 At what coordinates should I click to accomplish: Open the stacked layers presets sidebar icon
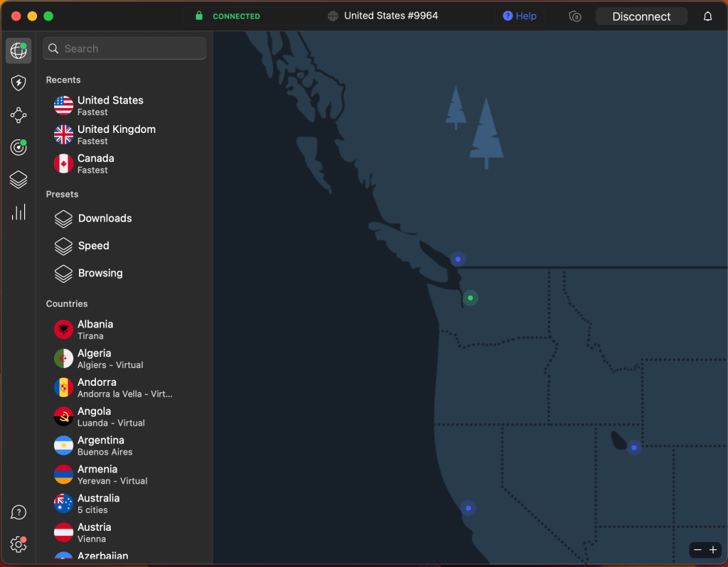coord(18,180)
